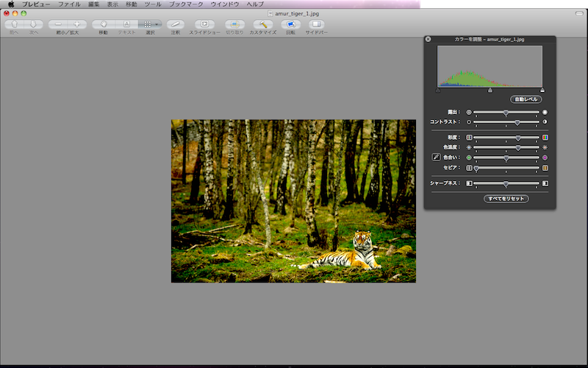Viewport: 588px width, 368px height.
Task: Click the セピア sepia slider handle
Action: pos(476,169)
